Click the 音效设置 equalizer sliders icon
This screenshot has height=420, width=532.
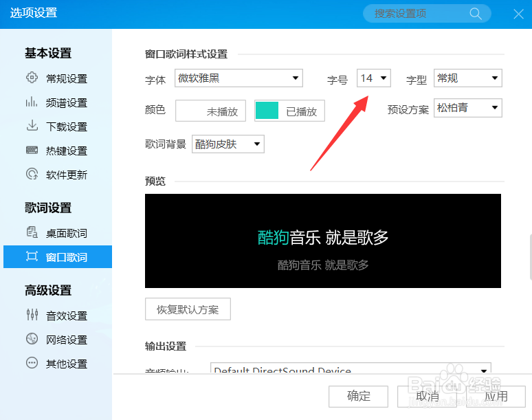click(x=32, y=315)
